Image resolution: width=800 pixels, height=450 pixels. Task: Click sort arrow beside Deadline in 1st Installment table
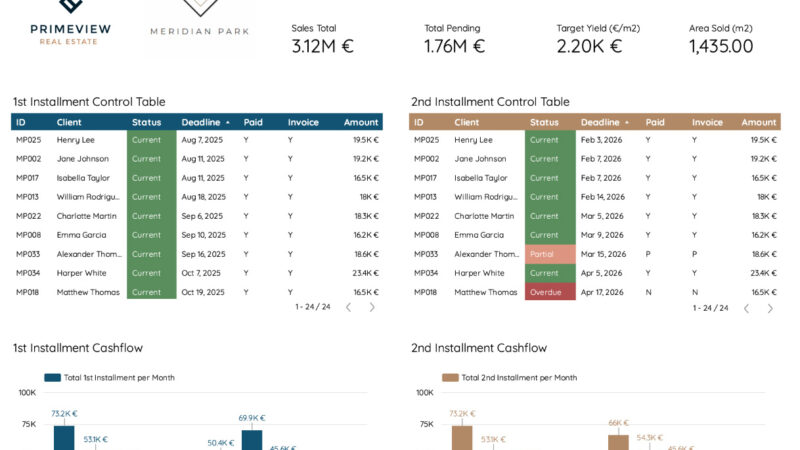[x=228, y=122]
